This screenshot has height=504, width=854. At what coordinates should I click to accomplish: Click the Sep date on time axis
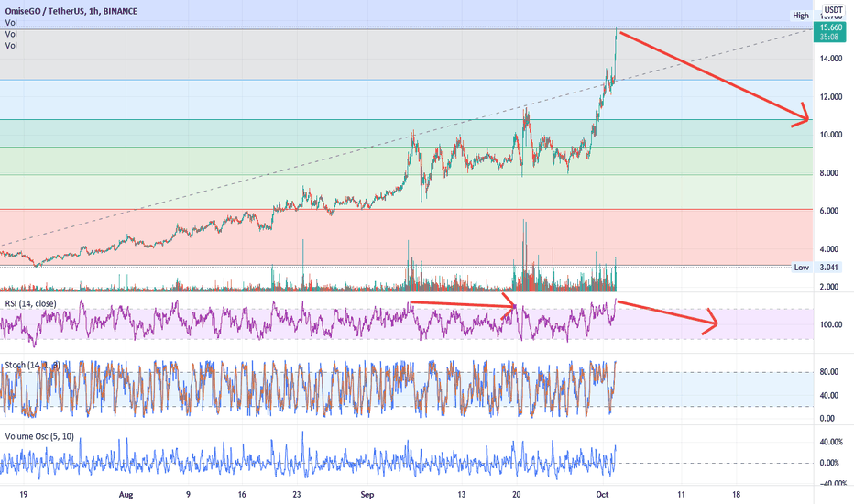(x=367, y=495)
